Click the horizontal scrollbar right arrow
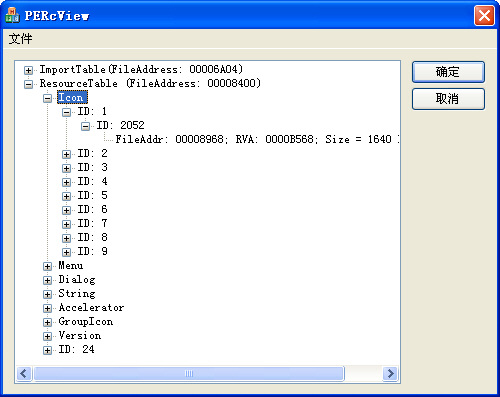The width and height of the screenshot is (500, 397). [391, 373]
